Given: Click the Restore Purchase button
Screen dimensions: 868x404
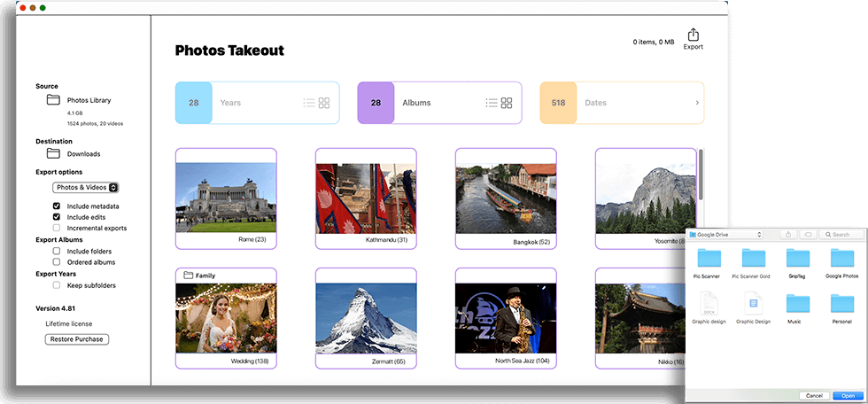Looking at the screenshot, I should [77, 339].
